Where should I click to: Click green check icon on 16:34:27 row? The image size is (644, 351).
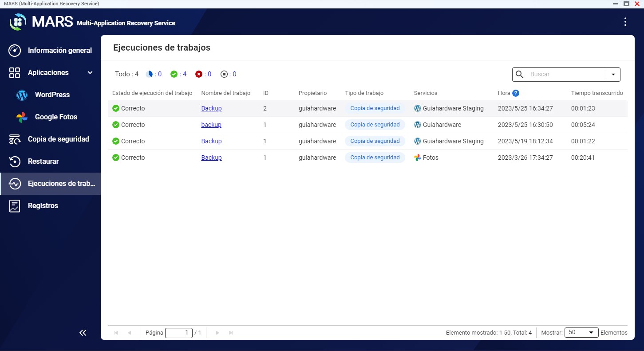[116, 108]
